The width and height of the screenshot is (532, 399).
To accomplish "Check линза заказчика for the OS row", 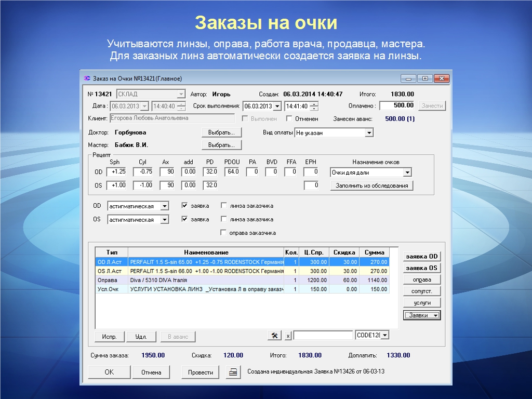I will pyautogui.click(x=224, y=219).
